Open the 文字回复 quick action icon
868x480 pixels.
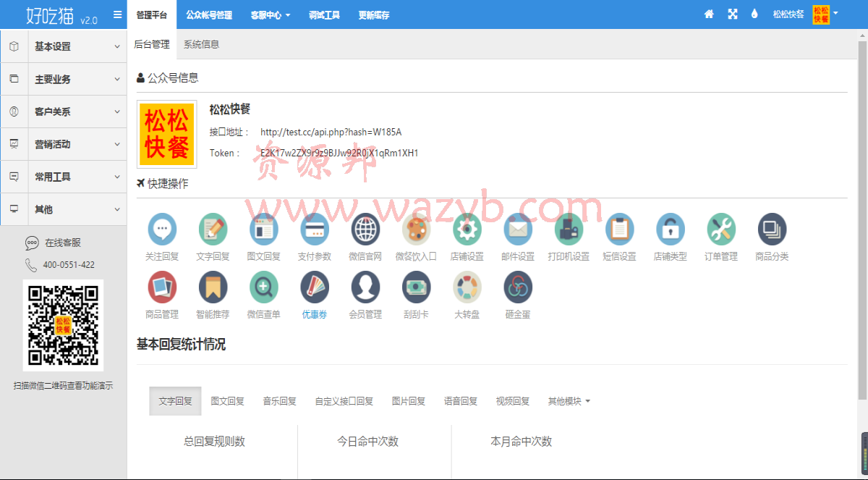213,229
